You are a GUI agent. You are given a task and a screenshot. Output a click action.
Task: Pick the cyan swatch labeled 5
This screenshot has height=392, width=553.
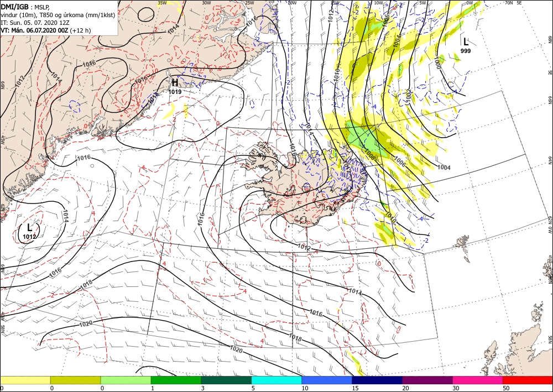(x=276, y=380)
